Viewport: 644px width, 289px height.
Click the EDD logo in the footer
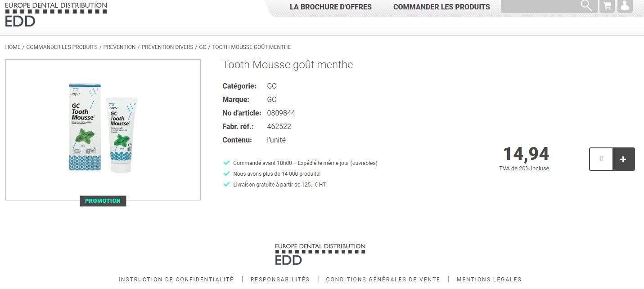coord(320,254)
